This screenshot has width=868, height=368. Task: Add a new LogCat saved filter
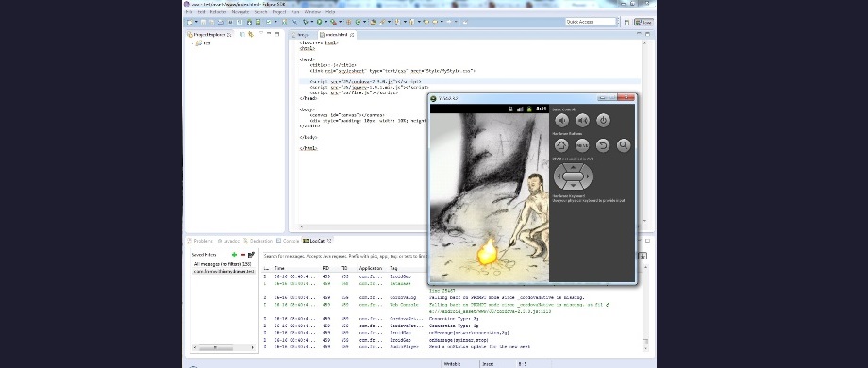click(234, 255)
